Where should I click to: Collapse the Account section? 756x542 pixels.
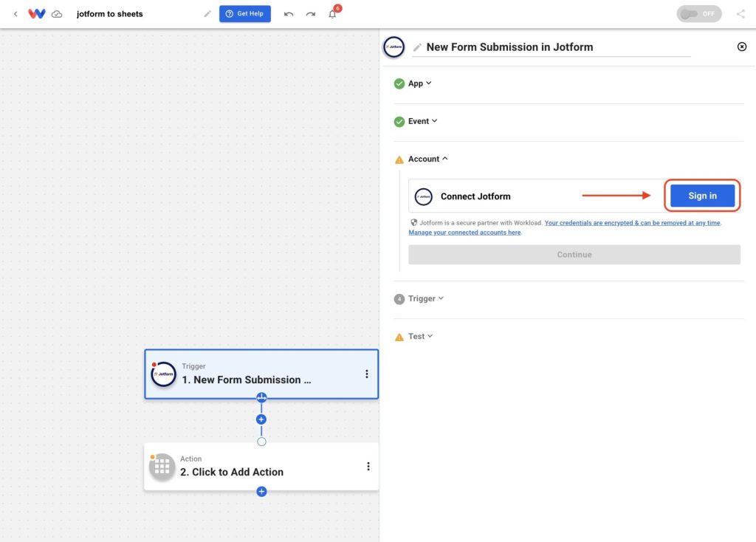tap(428, 159)
